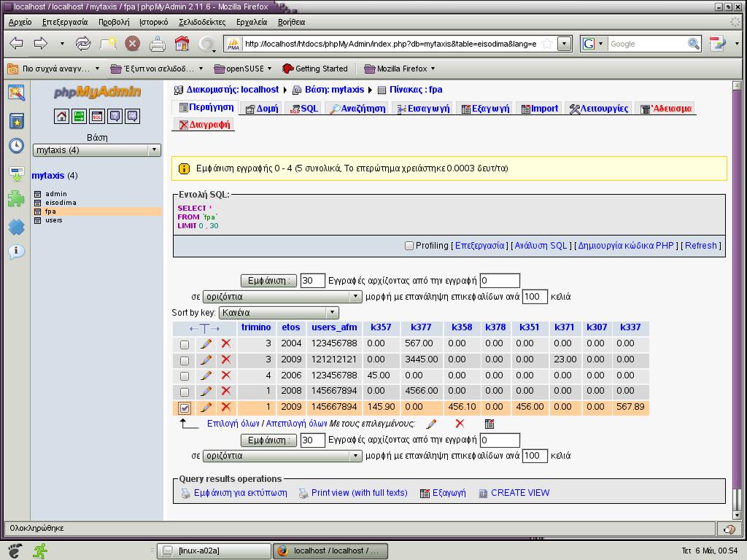This screenshot has width=747, height=560.
Task: Click the red Stop loading icon
Action: click(133, 44)
